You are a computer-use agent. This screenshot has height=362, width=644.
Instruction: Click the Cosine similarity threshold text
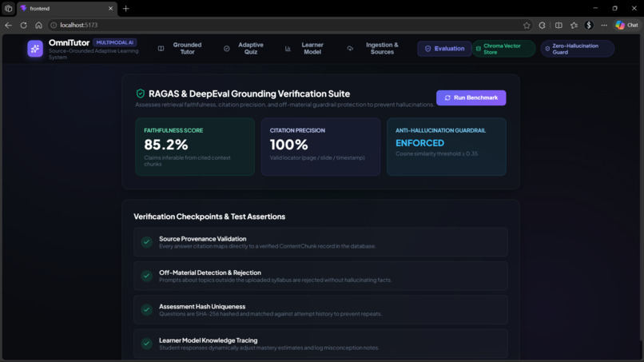pos(436,153)
